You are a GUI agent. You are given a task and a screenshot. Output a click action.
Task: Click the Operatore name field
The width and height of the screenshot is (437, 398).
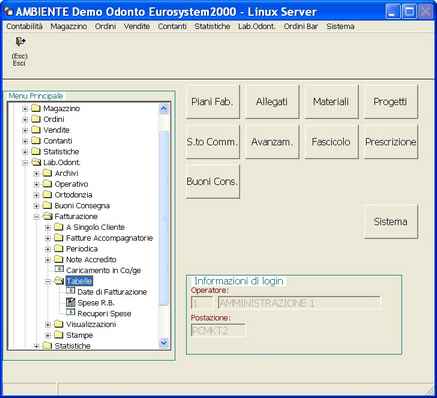point(299,303)
